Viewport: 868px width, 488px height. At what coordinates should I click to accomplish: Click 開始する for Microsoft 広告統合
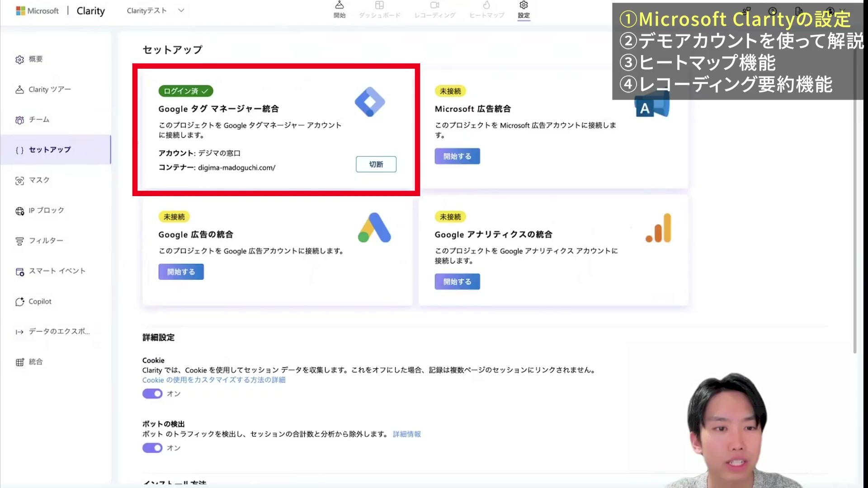point(457,156)
